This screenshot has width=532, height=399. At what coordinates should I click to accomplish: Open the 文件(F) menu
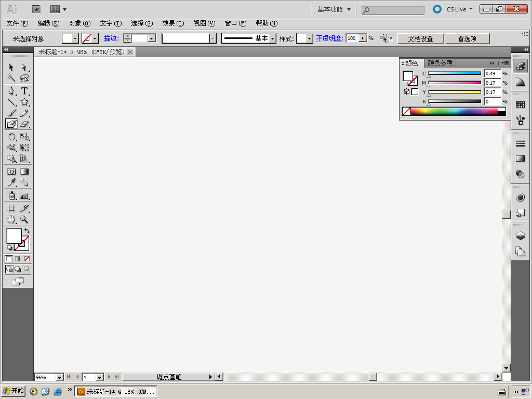(17, 23)
